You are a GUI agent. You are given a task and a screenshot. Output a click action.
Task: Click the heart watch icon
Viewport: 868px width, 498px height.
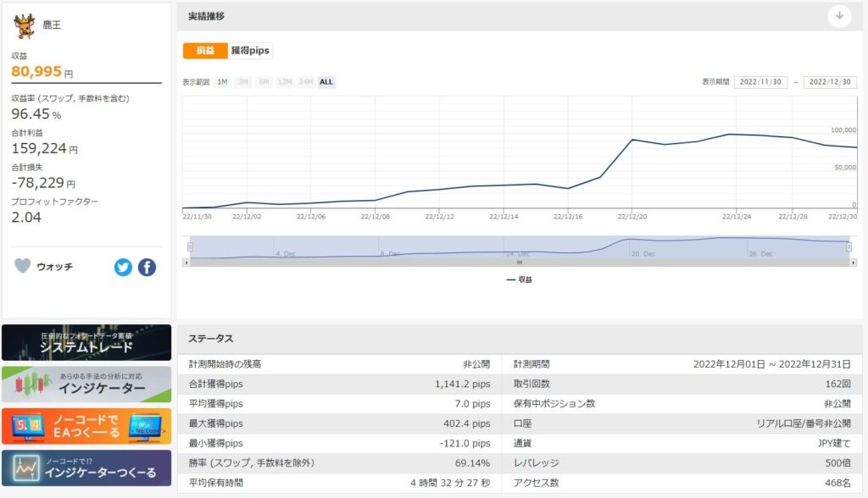point(22,266)
